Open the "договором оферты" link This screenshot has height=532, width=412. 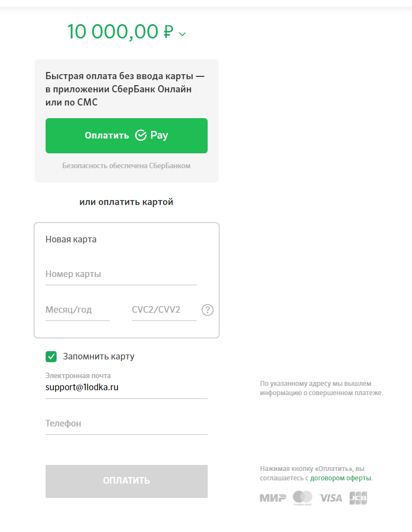pos(341,478)
